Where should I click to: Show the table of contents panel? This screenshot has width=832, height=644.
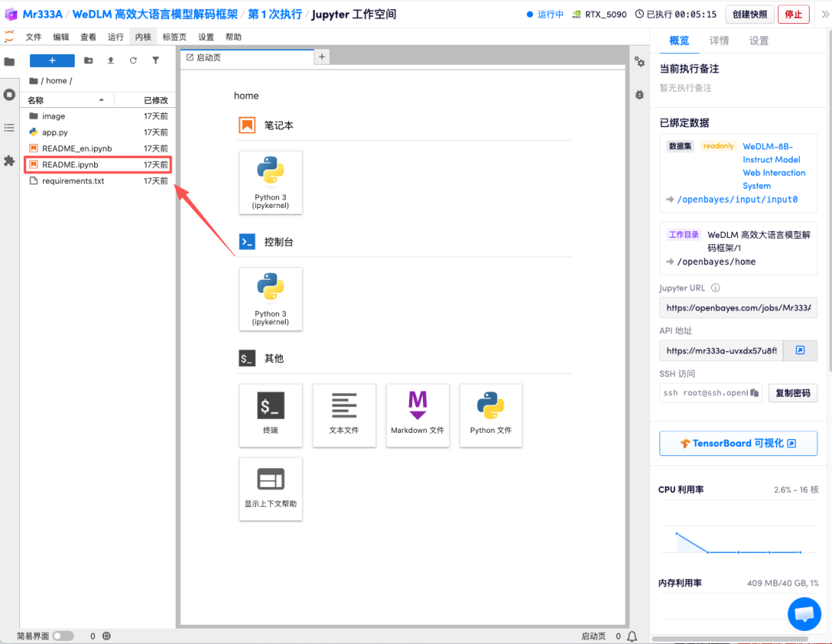point(9,128)
